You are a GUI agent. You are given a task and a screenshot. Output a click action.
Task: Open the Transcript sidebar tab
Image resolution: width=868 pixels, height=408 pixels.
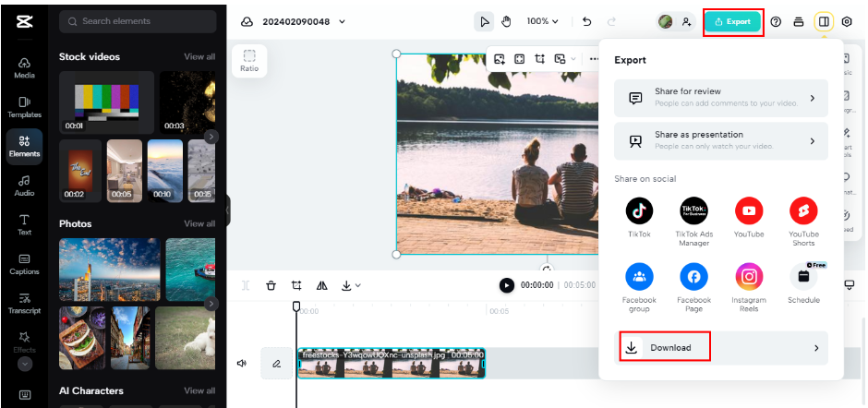click(24, 304)
